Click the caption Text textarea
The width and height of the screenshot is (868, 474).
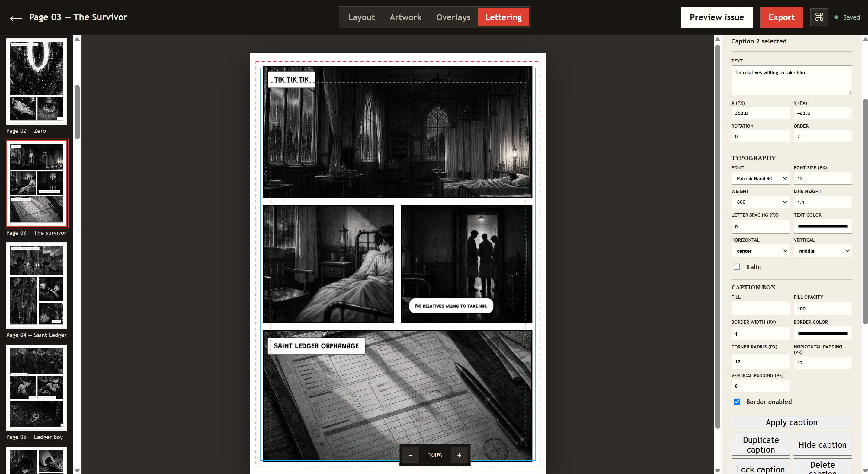792,80
